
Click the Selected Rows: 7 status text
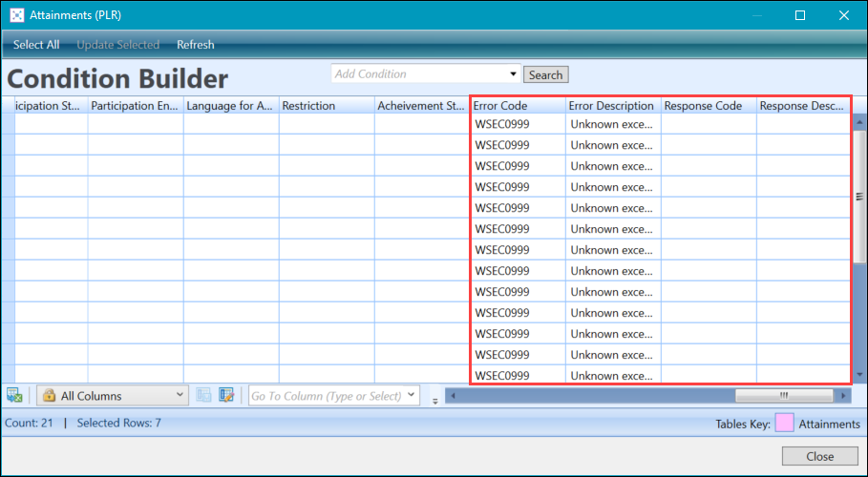click(119, 423)
